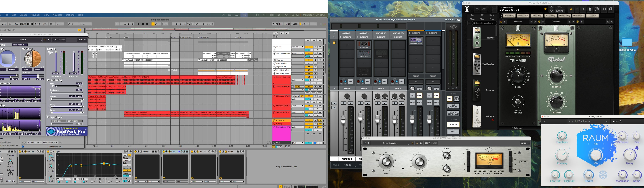This screenshot has height=188, width=644.
Task: Click the home icon in strip tabs
Action: coord(501,16)
